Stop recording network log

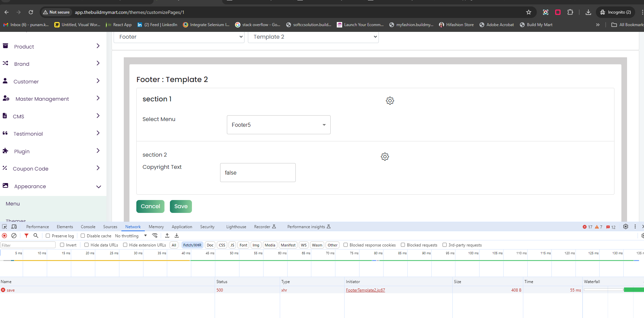click(x=4, y=236)
